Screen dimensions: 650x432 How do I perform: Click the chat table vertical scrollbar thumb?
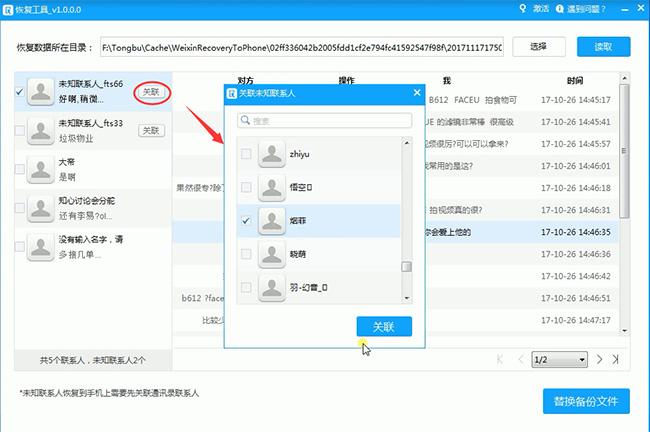point(624,151)
